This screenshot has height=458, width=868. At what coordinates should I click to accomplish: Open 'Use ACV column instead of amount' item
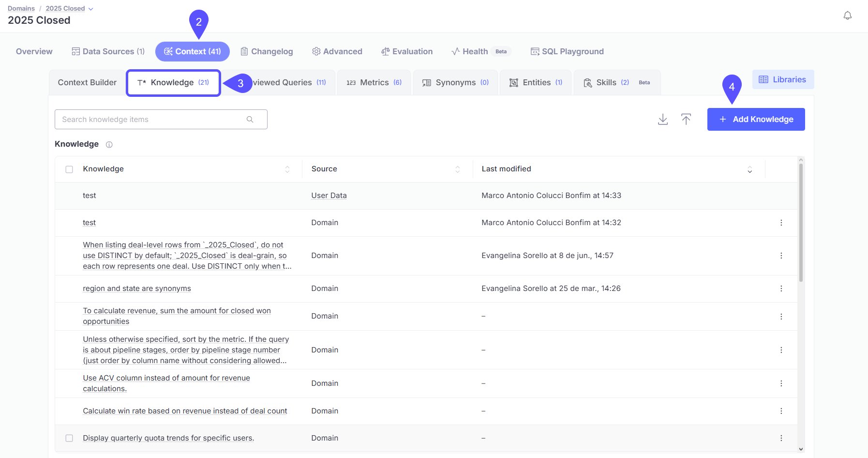click(x=166, y=383)
